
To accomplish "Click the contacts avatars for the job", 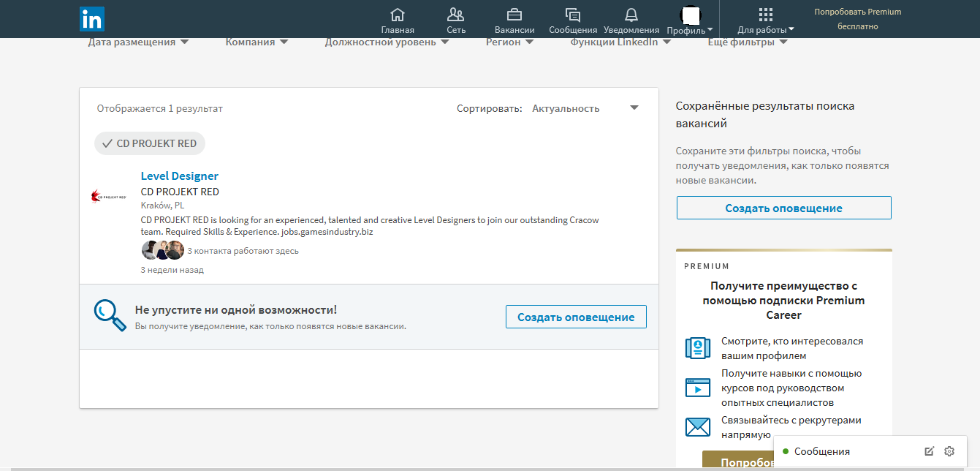I will coord(162,250).
